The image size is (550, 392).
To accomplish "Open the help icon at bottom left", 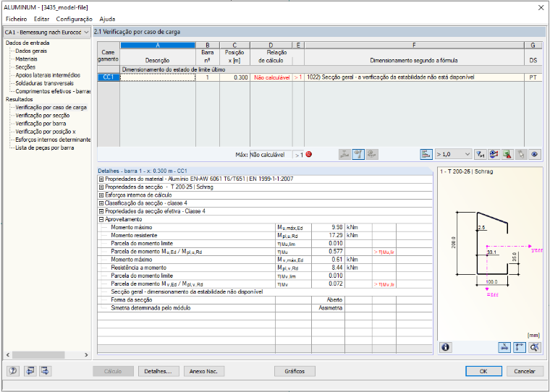I will (13, 370).
